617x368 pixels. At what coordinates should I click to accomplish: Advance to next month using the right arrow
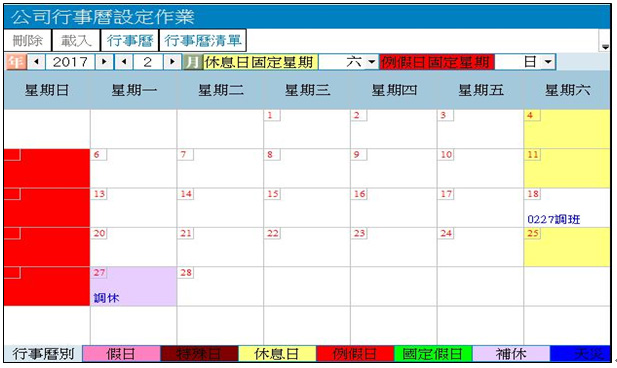(172, 62)
